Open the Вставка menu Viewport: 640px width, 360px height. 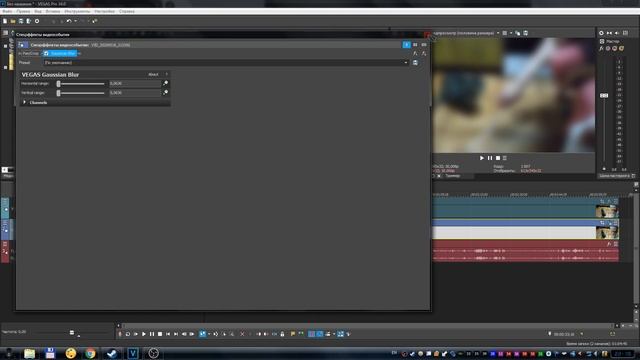click(x=53, y=11)
